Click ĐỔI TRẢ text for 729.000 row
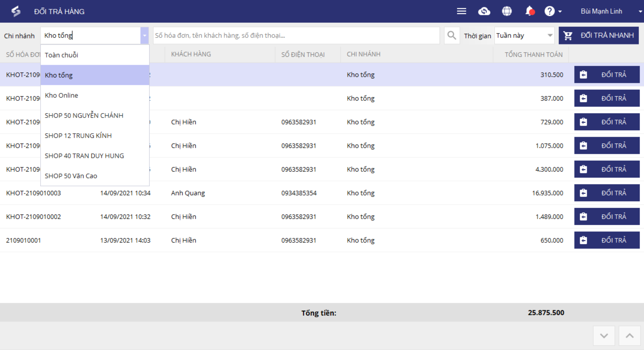The height and width of the screenshot is (350, 644). click(x=614, y=122)
